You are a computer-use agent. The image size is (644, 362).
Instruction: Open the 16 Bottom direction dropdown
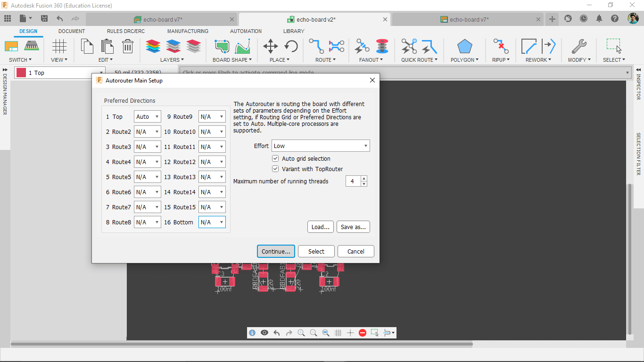click(x=212, y=222)
